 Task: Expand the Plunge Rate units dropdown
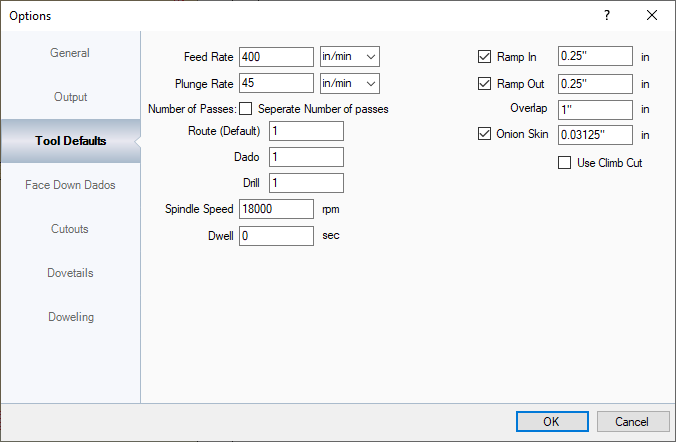point(349,83)
